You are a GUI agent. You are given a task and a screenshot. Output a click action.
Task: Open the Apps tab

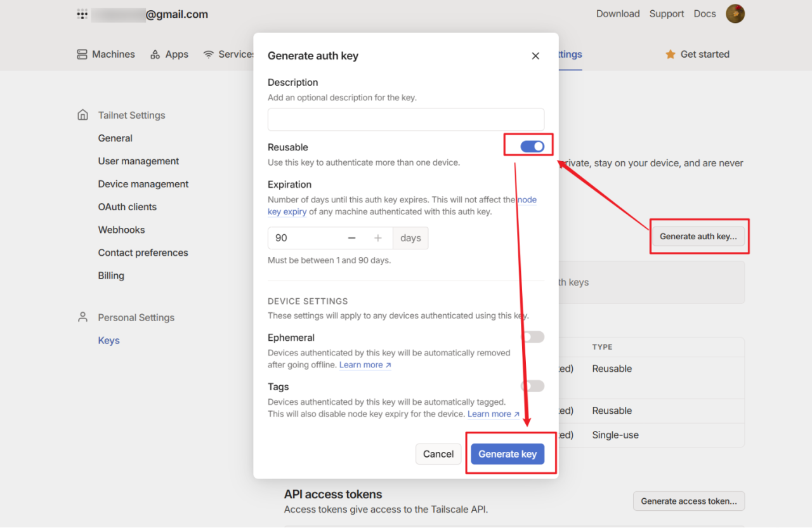(169, 55)
